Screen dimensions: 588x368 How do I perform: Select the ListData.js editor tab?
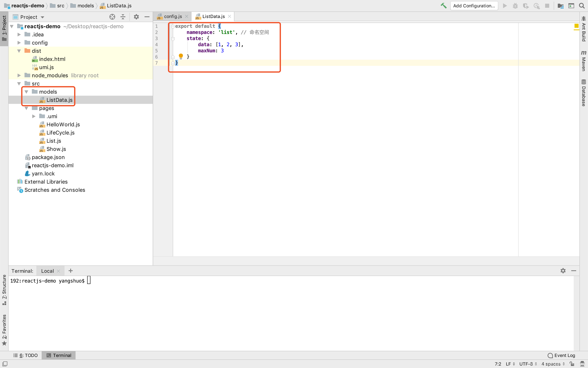(213, 16)
